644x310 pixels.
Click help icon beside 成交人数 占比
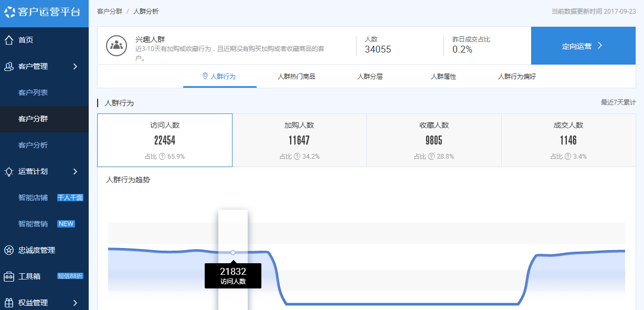568,157
